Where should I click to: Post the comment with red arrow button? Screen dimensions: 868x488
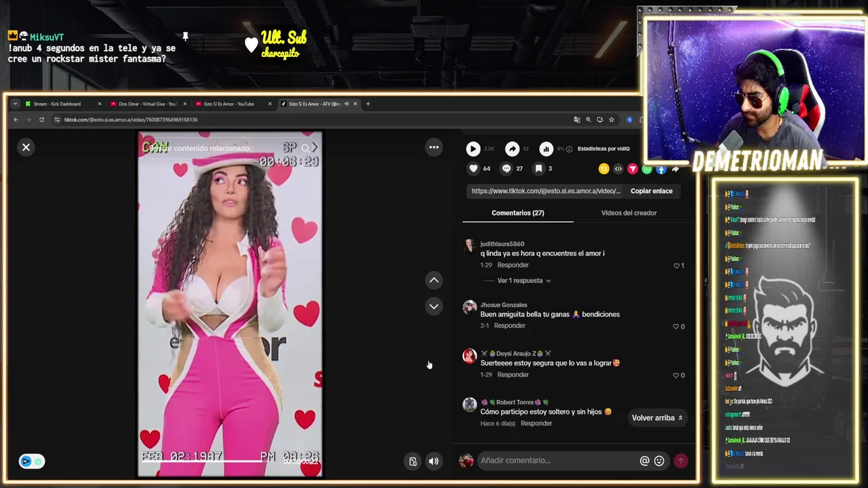coord(680,461)
